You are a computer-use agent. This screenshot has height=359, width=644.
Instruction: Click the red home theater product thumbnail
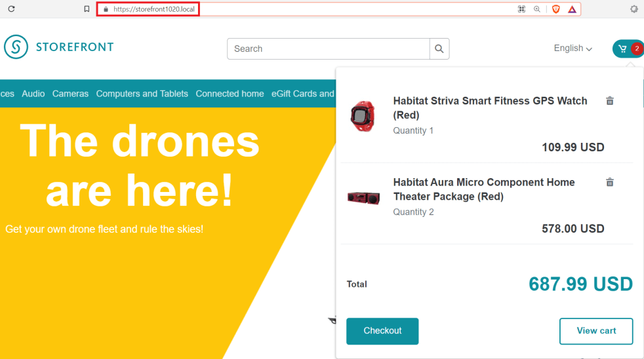(363, 197)
